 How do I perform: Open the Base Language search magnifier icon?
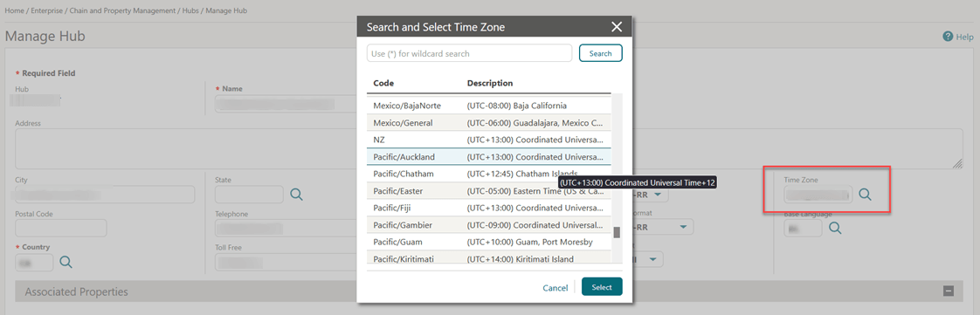point(835,228)
